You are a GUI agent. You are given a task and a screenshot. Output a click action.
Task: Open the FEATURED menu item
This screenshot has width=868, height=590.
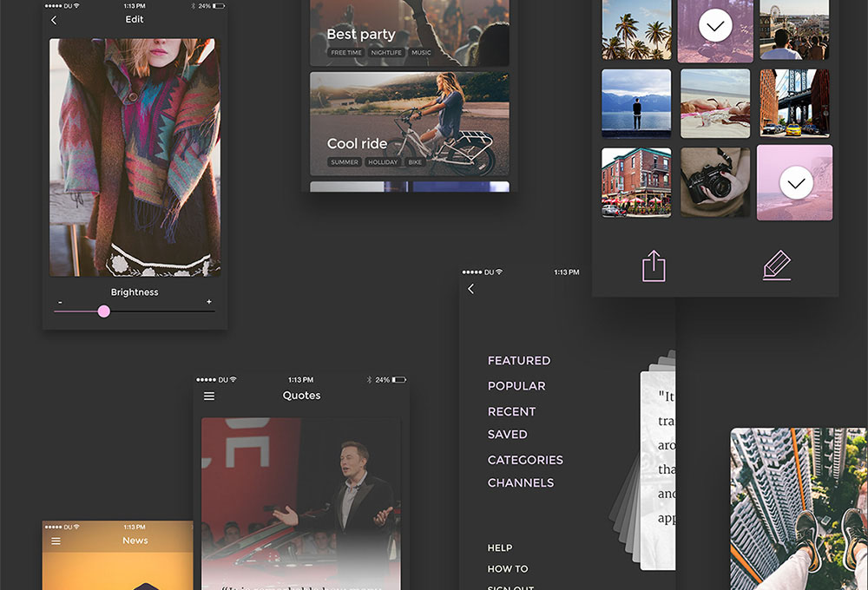pyautogui.click(x=519, y=361)
